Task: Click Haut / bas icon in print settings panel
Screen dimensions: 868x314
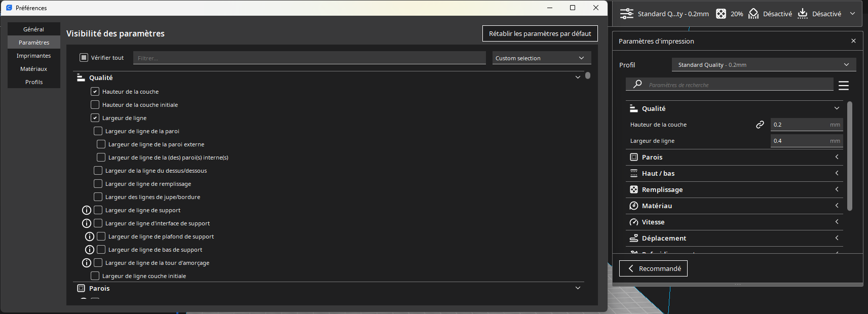Action: (633, 173)
